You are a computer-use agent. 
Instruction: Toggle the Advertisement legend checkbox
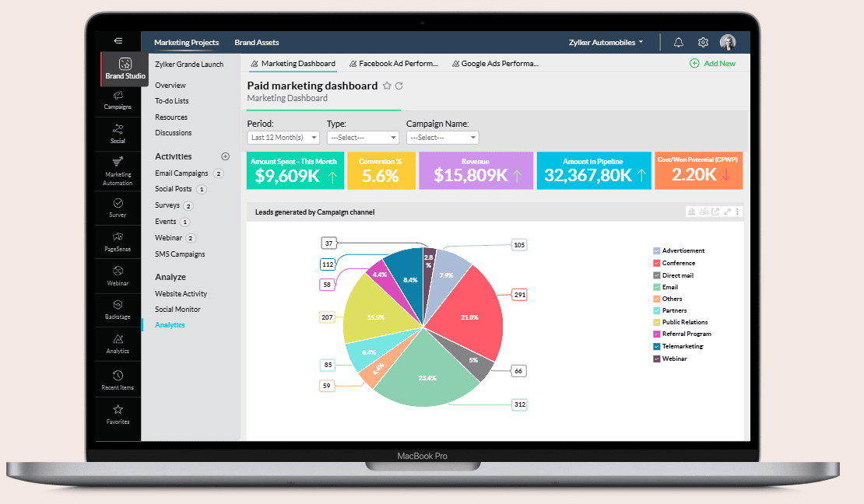(657, 251)
